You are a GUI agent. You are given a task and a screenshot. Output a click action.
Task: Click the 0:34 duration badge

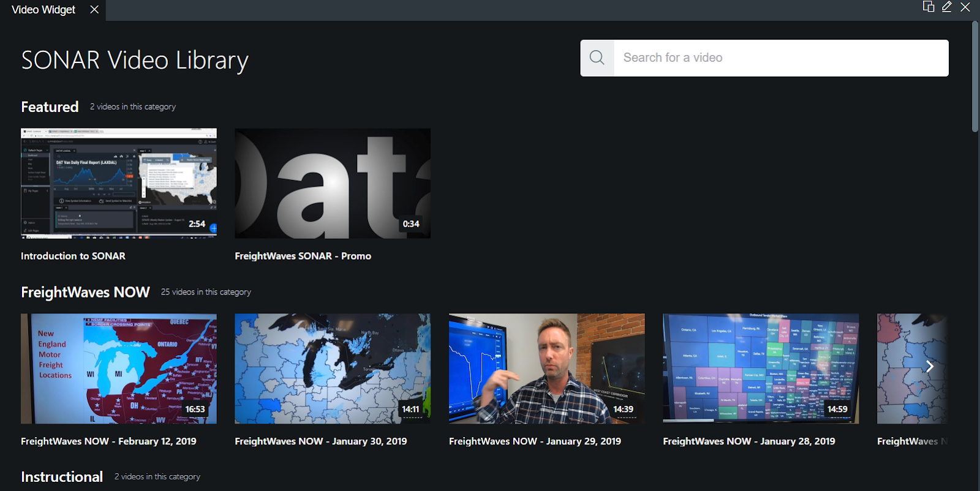[x=411, y=224]
